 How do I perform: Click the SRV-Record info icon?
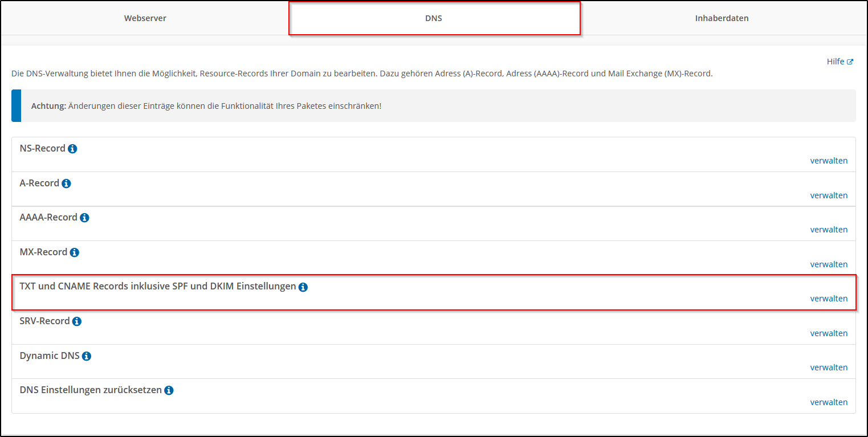pos(76,321)
